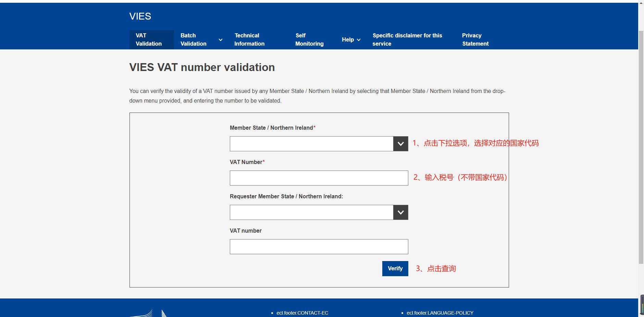Click the page vertical scrollbar thumb
644x317 pixels.
point(641,147)
